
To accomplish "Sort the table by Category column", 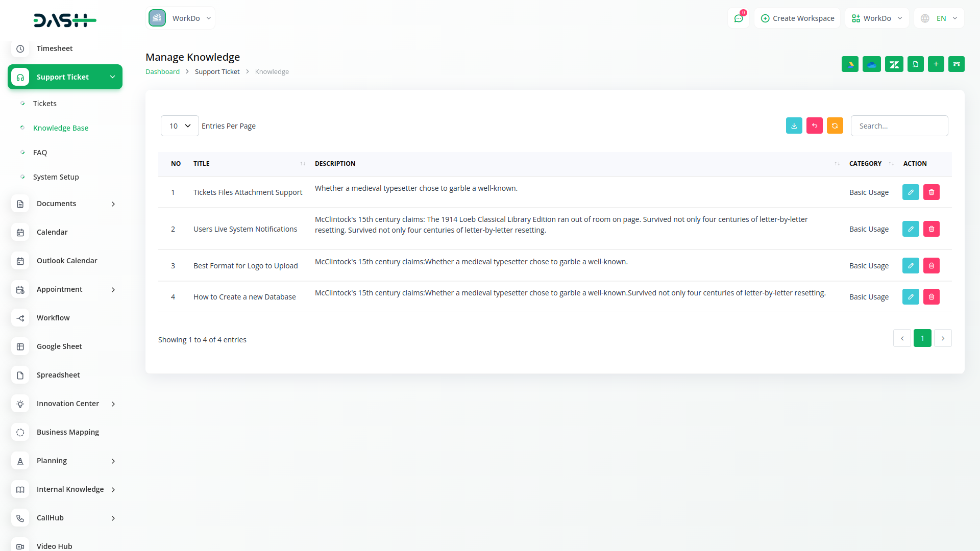I will 871,164.
